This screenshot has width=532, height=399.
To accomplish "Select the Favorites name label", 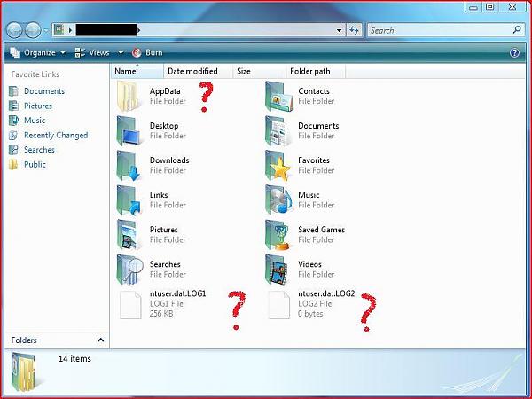I will click(x=314, y=160).
